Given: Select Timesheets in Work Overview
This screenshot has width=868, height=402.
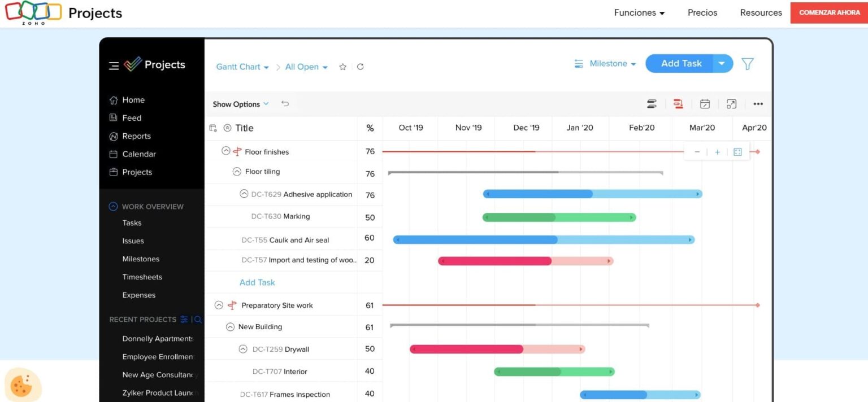Looking at the screenshot, I should [x=142, y=277].
